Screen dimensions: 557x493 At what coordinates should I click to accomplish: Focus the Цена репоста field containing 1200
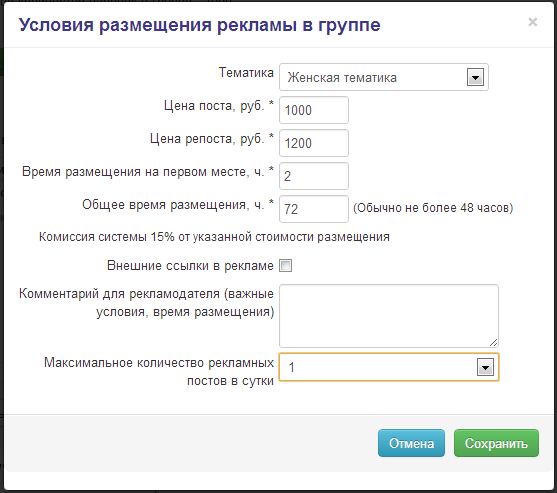pyautogui.click(x=314, y=143)
